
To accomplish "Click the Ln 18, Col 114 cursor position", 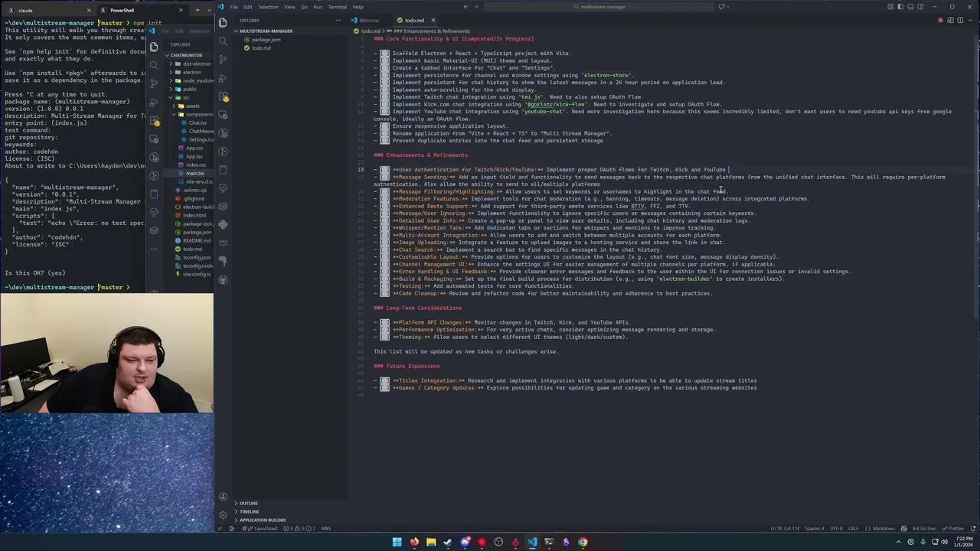I will coord(785,528).
